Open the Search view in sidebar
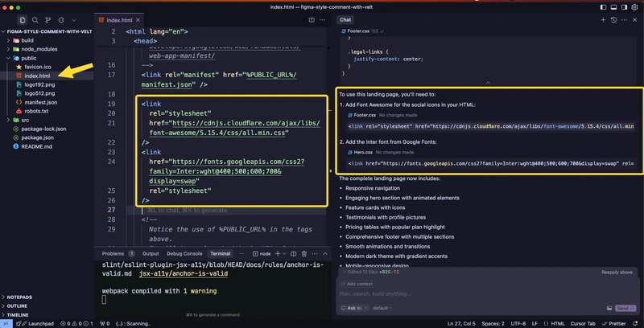644x328 pixels. coord(35,19)
